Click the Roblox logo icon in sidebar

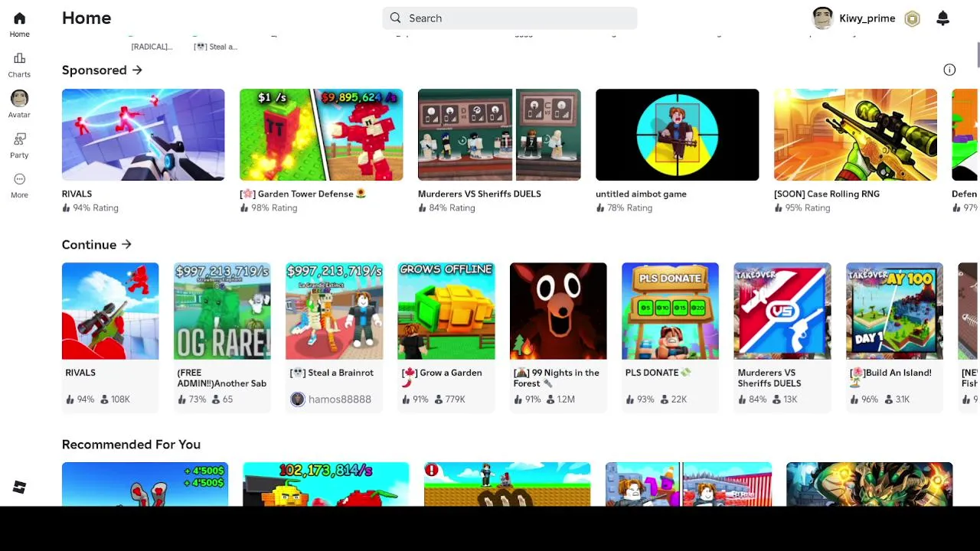[19, 487]
